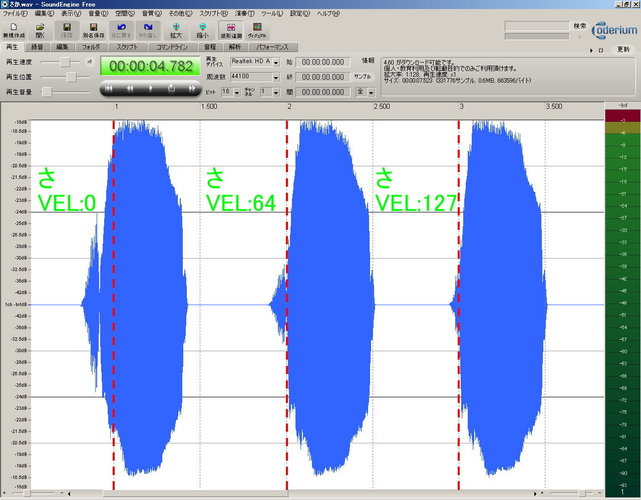Click the 別名保存 (Save As) icon
641x500 pixels.
click(x=94, y=30)
